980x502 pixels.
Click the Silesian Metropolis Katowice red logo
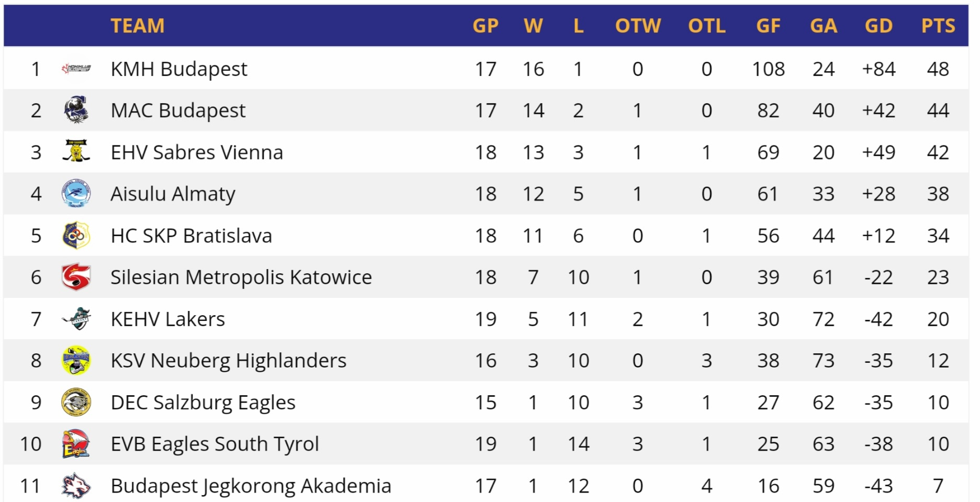[x=76, y=277]
